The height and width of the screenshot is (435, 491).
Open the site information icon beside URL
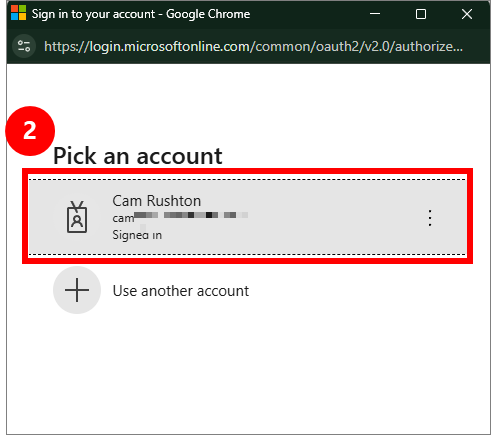click(x=24, y=46)
